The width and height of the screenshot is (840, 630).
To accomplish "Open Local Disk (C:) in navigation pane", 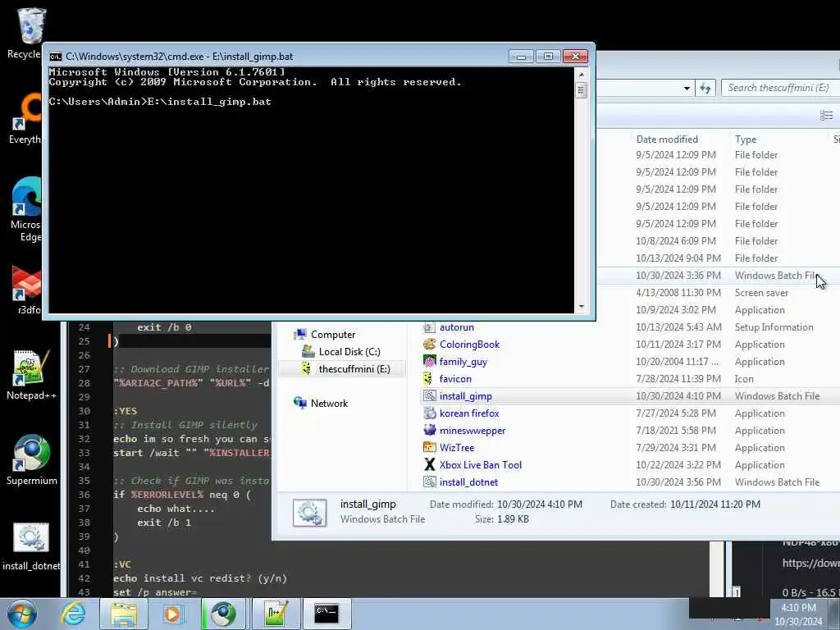I will [x=349, y=351].
